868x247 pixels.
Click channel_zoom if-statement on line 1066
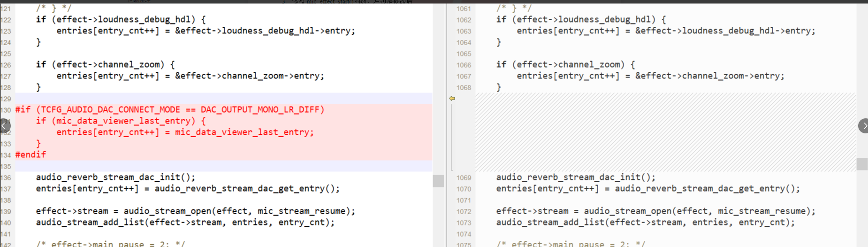(x=566, y=65)
